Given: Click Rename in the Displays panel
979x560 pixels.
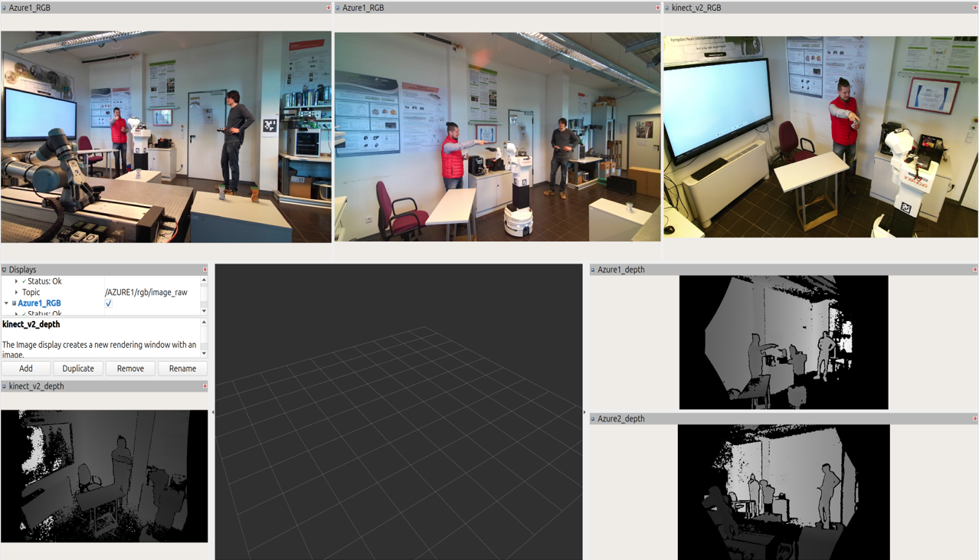Looking at the screenshot, I should coord(182,368).
